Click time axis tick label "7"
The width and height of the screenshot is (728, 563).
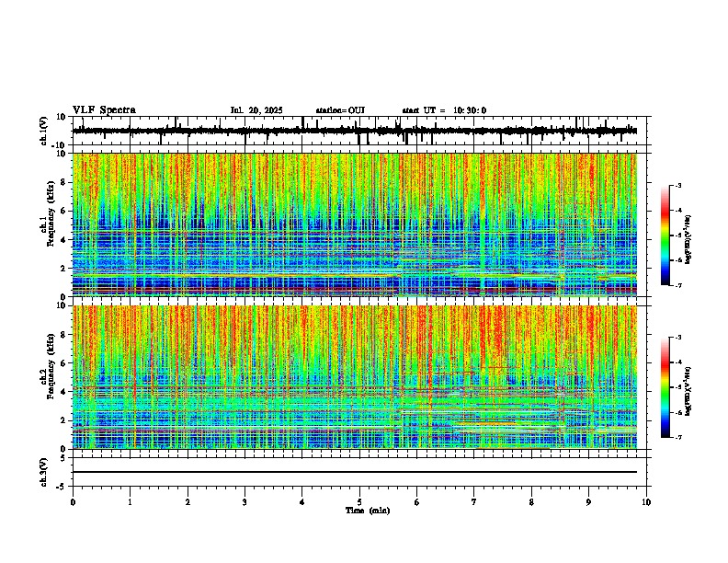coord(474,502)
